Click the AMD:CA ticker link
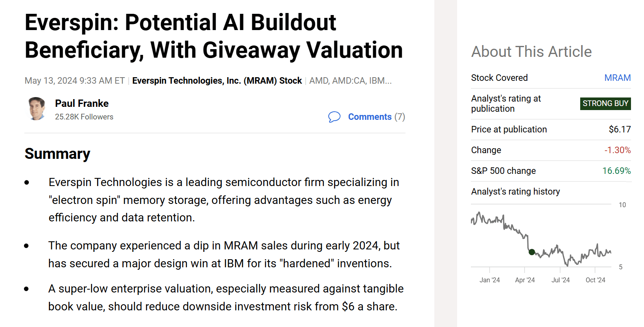 pyautogui.click(x=348, y=80)
